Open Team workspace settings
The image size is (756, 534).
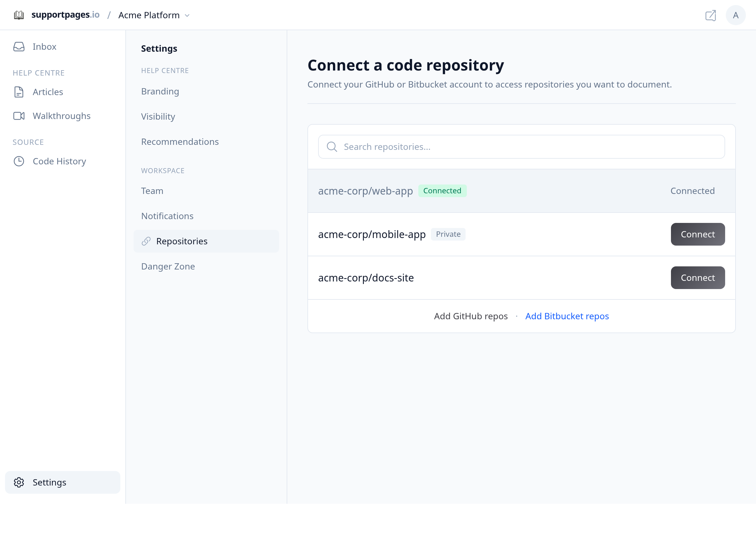tap(152, 191)
